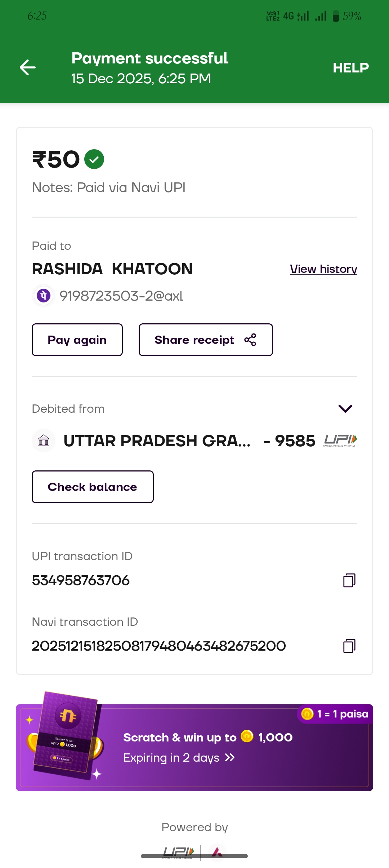Expand the Debited from section chevron

click(x=345, y=408)
